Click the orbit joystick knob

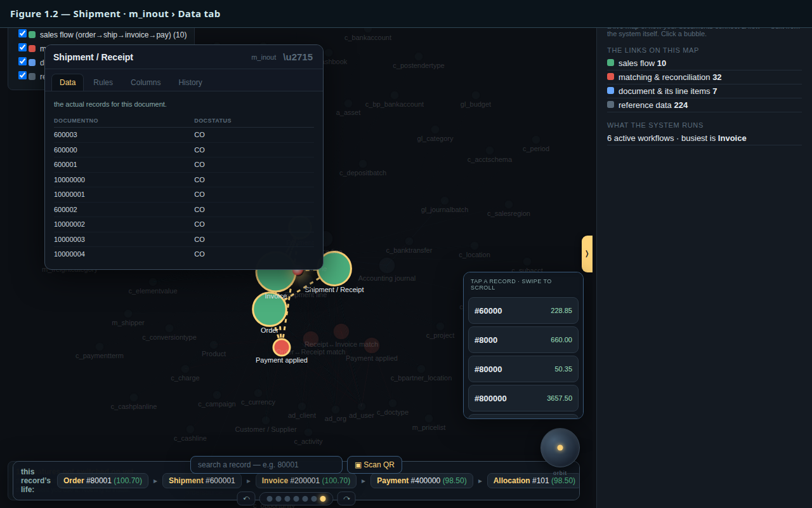(560, 448)
